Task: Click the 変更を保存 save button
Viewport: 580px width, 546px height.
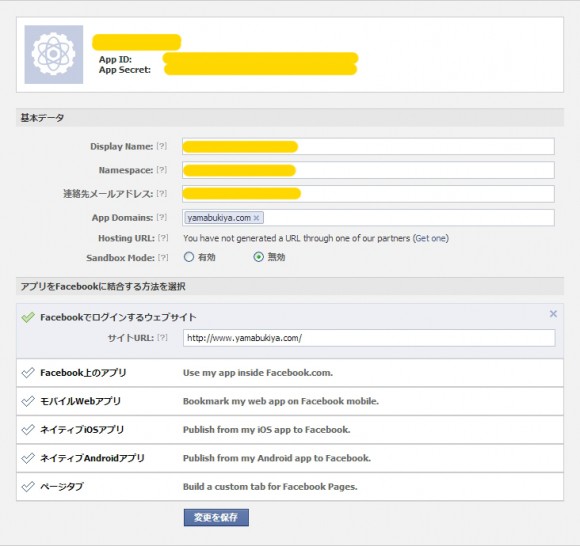Action: (x=216, y=517)
